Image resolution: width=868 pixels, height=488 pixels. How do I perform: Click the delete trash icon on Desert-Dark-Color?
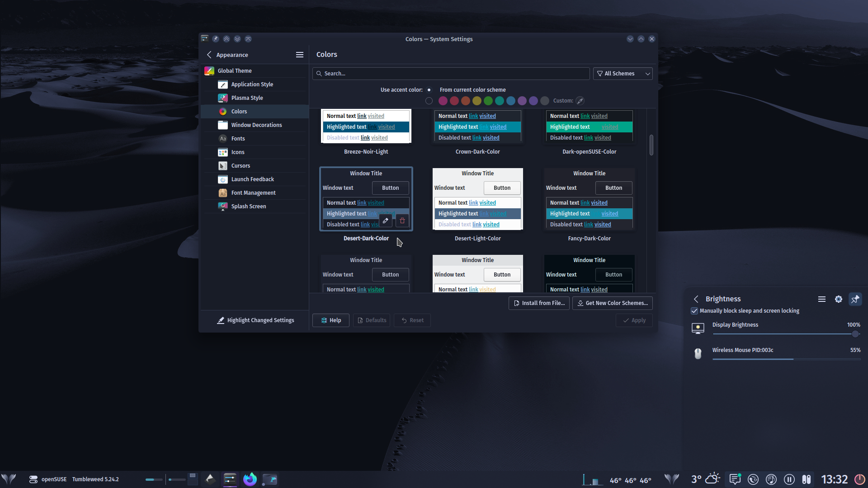click(x=402, y=221)
